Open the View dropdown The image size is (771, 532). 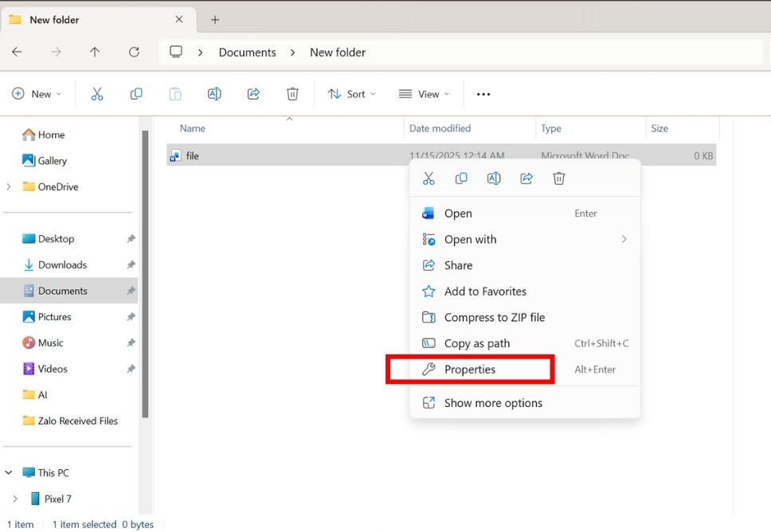coord(423,93)
